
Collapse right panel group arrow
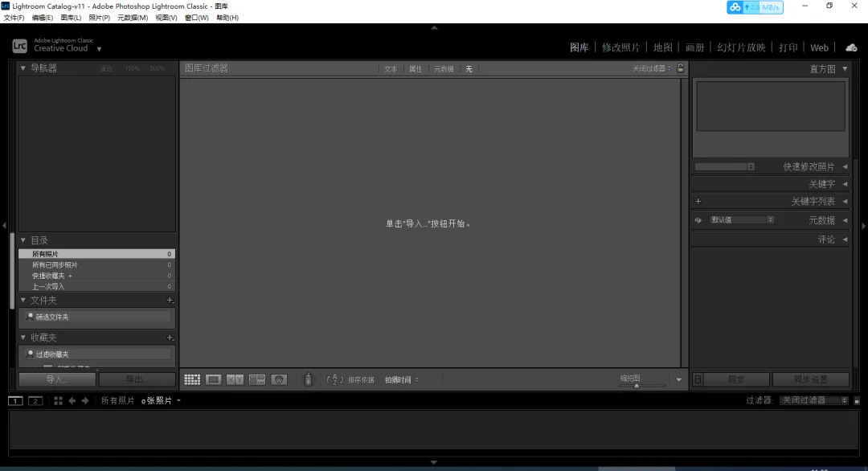pyautogui.click(x=863, y=226)
